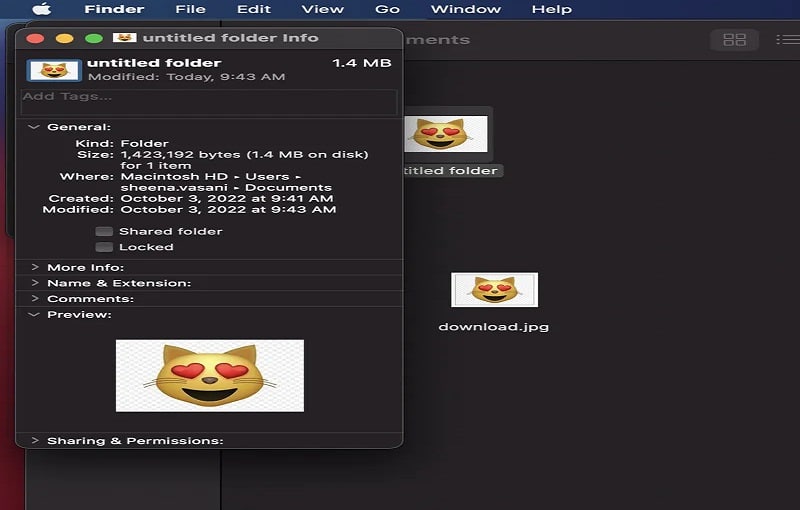Click the folder icon in Info header
The image size is (800, 510).
[x=54, y=70]
